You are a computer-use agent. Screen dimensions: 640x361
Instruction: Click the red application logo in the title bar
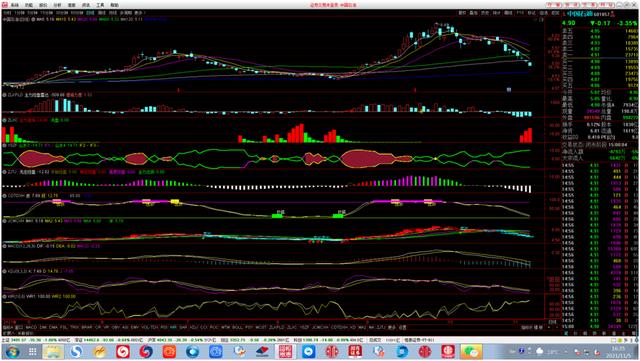point(4,5)
